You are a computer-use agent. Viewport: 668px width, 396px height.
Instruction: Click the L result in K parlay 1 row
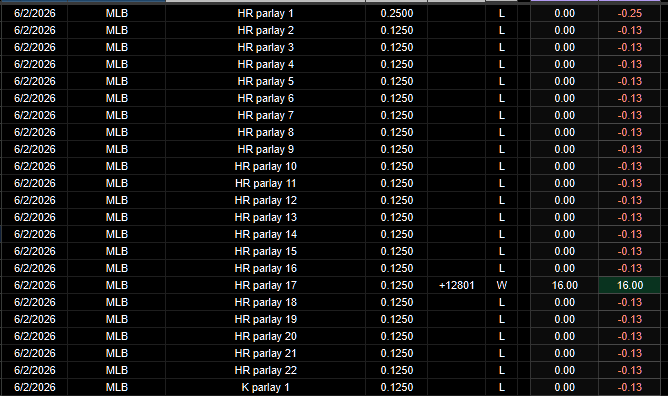click(501, 387)
